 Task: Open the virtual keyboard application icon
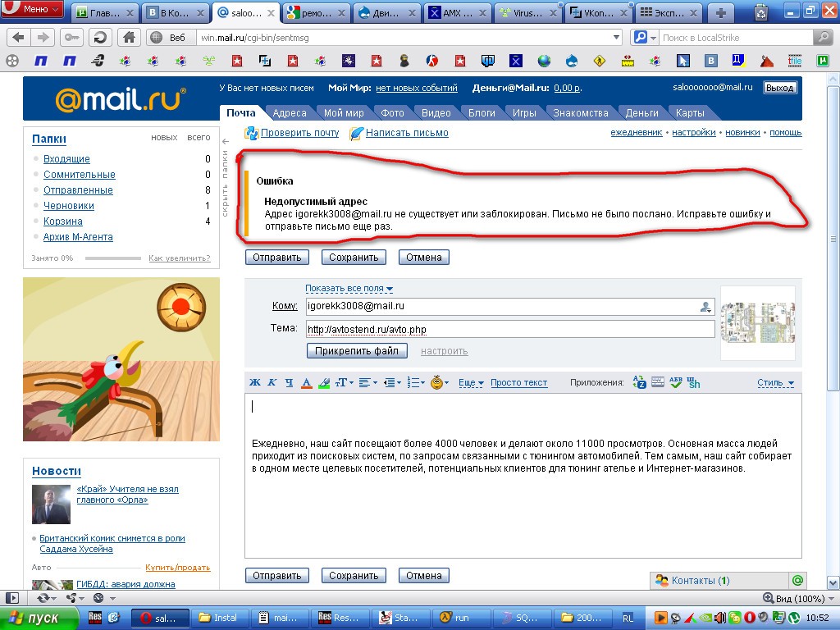(x=658, y=382)
